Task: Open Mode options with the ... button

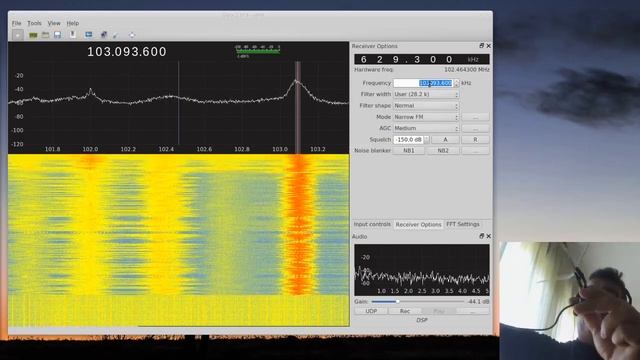Action: (476, 117)
